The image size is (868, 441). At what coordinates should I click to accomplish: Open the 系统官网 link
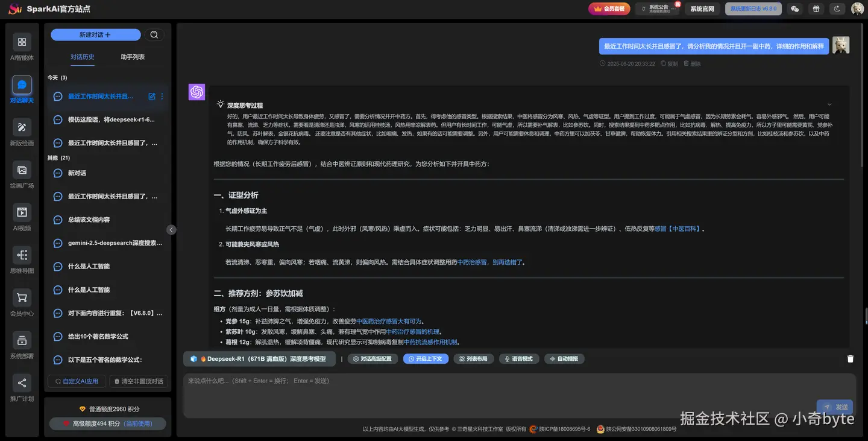[702, 9]
